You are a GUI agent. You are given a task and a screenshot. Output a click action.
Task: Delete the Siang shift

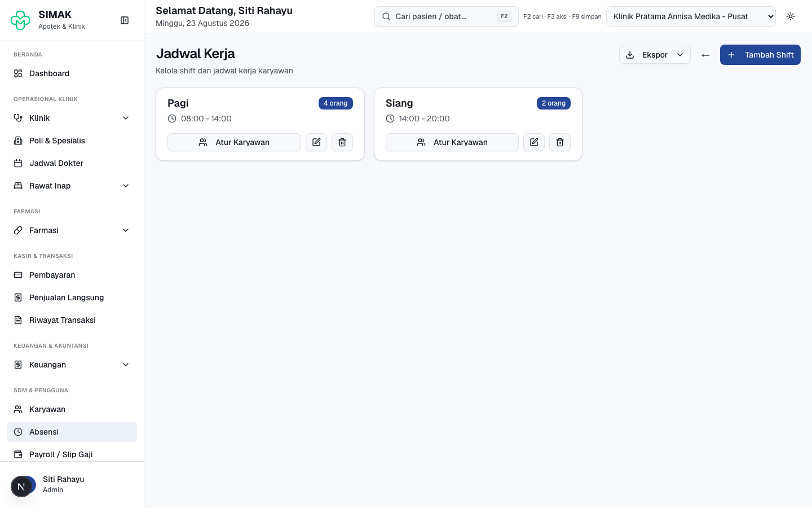pos(560,142)
